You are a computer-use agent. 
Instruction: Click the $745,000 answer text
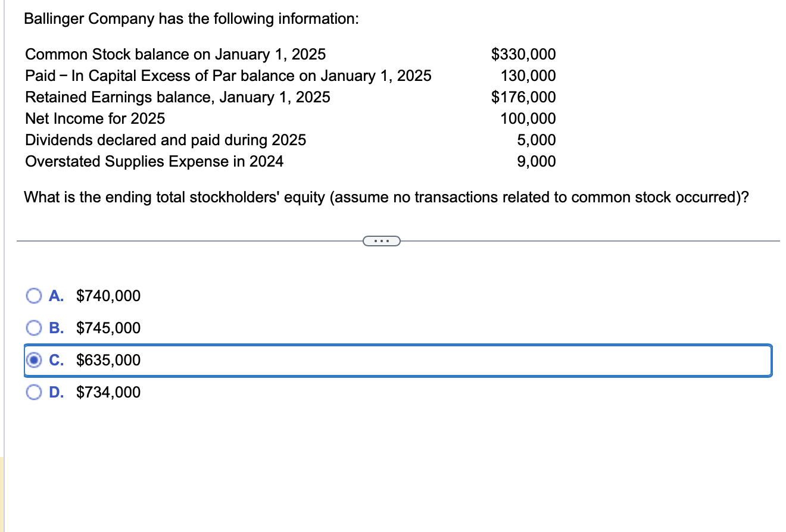click(108, 327)
